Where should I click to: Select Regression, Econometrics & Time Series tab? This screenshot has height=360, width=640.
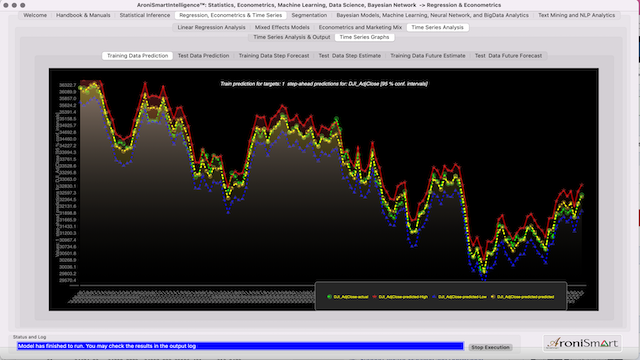click(231, 15)
